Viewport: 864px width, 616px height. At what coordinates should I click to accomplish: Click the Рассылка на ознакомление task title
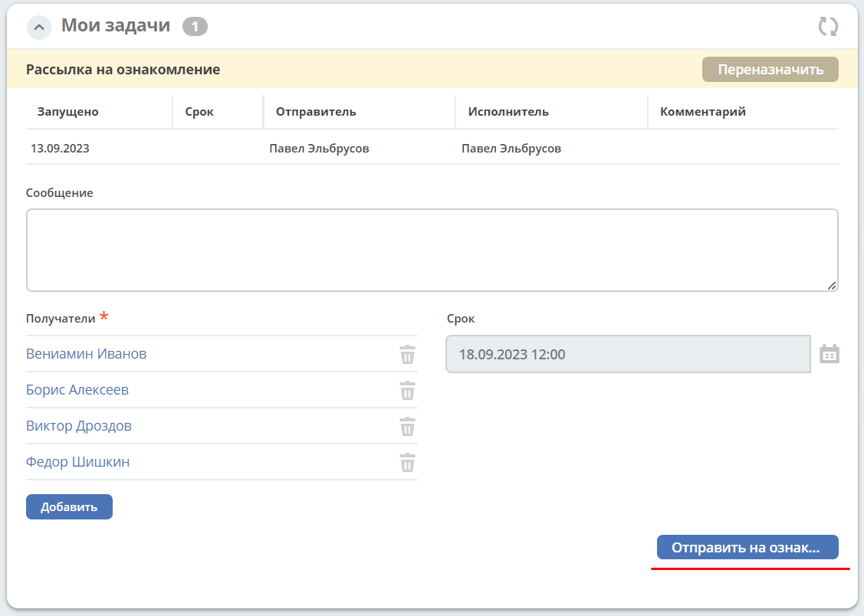tap(123, 70)
